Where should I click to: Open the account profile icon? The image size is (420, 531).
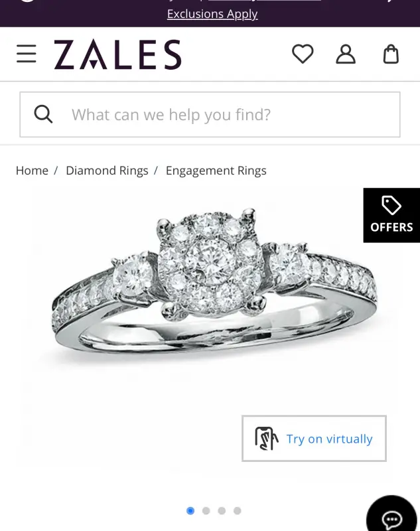pos(346,54)
